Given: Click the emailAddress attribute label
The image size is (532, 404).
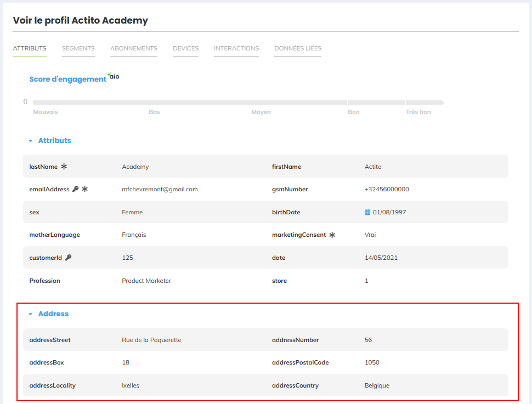Looking at the screenshot, I should coord(49,189).
